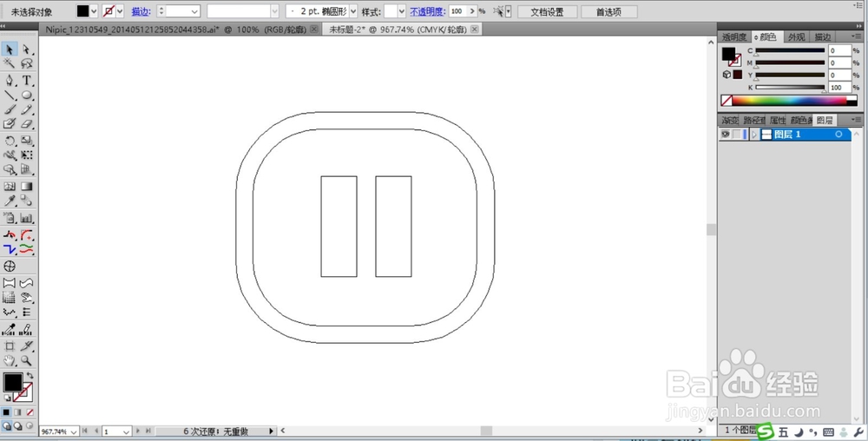Open the stroke color dropdown in control bar
Viewport: 868px width, 441px height.
tap(120, 11)
